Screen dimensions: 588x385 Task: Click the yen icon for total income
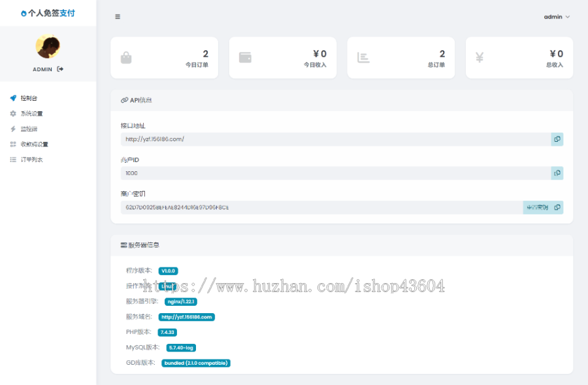pyautogui.click(x=480, y=58)
